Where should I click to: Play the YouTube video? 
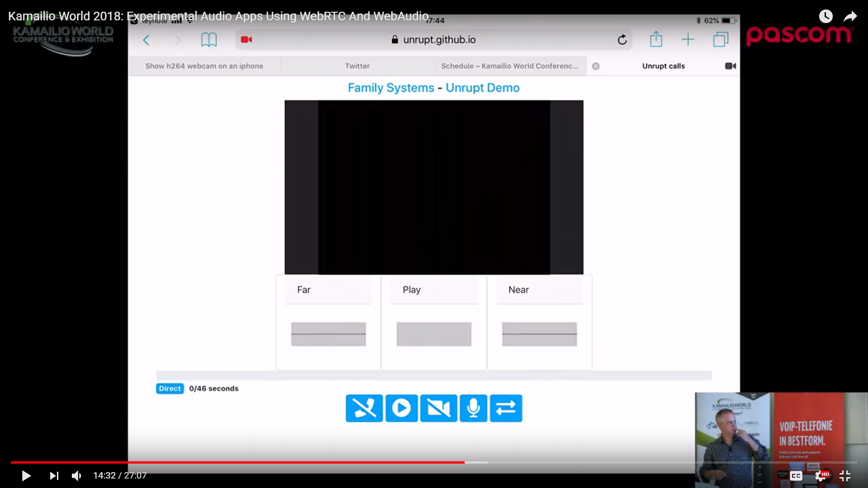[26, 476]
